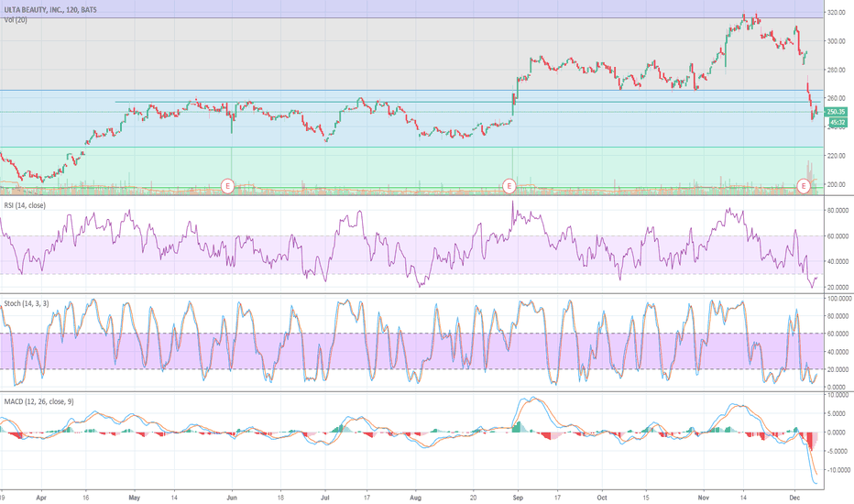
Task: Click the earnings E marker near June
Action: (x=227, y=186)
